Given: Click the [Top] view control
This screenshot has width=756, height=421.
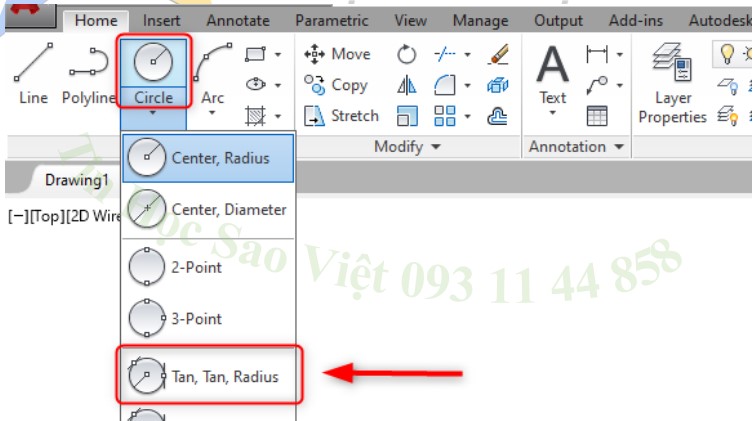Looking at the screenshot, I should [47, 216].
